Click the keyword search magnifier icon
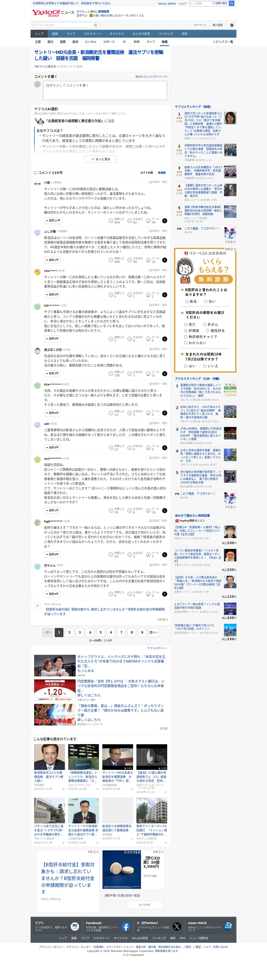 [95, 25]
